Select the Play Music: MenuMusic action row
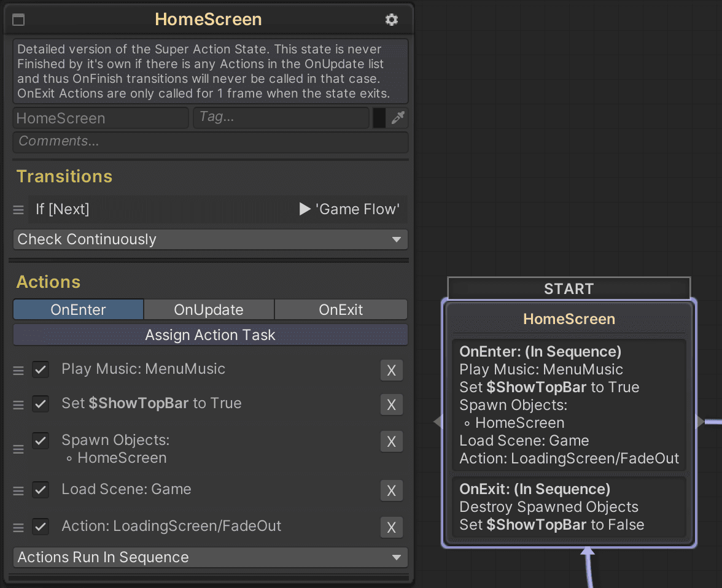Viewport: 722px width, 588px height. tap(143, 369)
